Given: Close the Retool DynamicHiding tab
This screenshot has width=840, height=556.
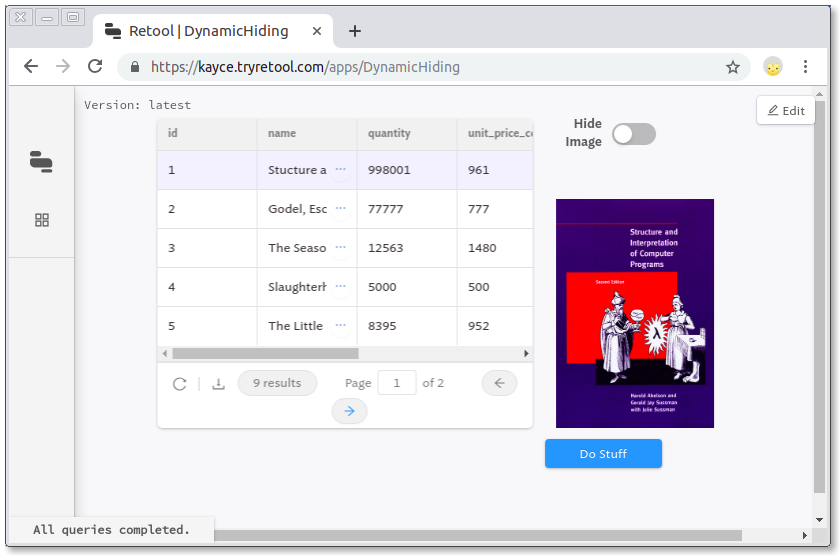Looking at the screenshot, I should [317, 31].
